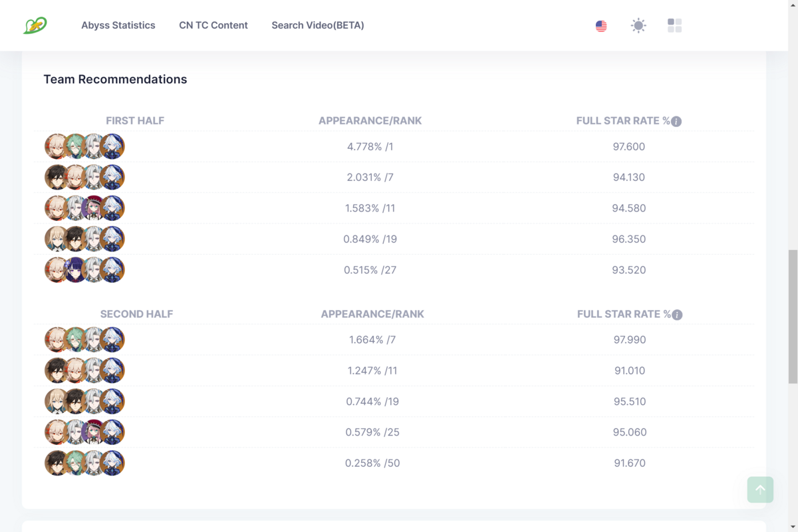Click Kazuha portrait in the 4.778% team
This screenshot has width=798, height=532.
pos(57,146)
